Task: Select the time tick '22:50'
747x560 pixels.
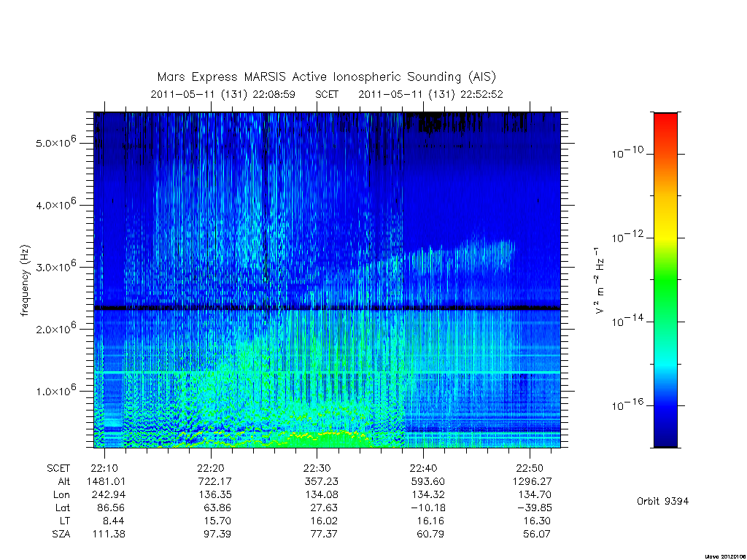Action: [x=530, y=469]
